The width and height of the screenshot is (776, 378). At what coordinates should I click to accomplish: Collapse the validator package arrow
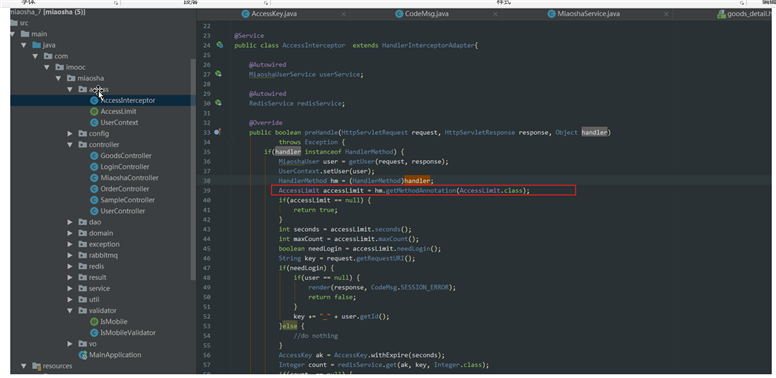coord(70,311)
